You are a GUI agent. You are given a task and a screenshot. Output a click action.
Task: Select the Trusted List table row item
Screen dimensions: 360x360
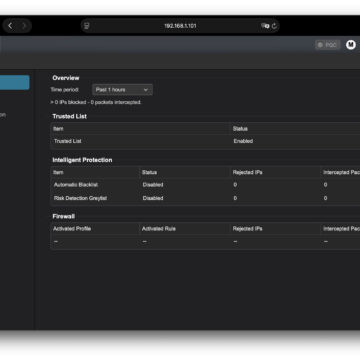pos(68,141)
